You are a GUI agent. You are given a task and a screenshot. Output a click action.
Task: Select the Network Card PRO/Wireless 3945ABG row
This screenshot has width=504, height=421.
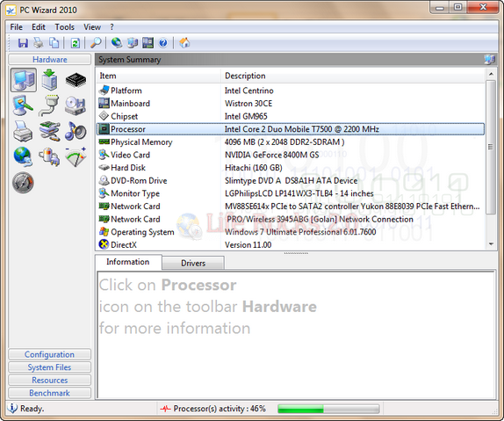click(291, 219)
